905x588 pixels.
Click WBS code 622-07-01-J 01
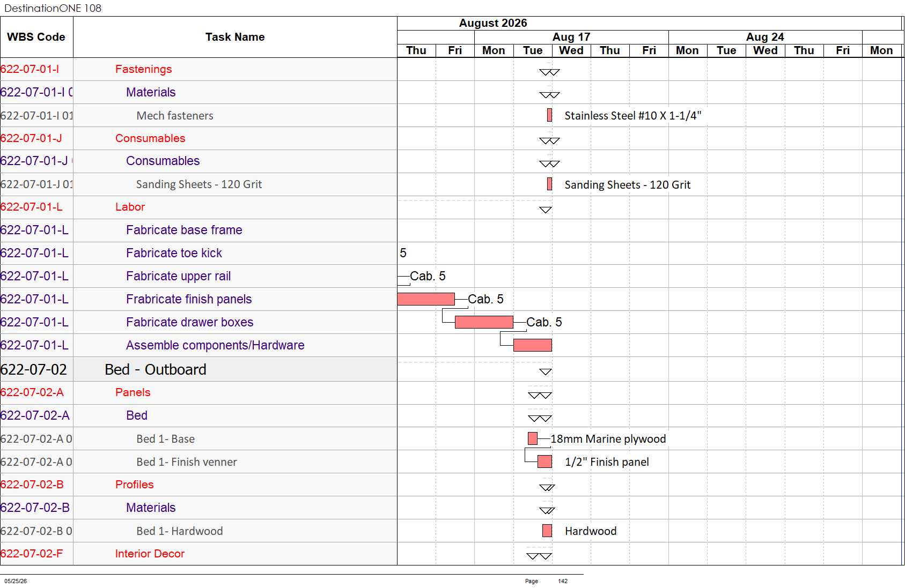click(36, 184)
